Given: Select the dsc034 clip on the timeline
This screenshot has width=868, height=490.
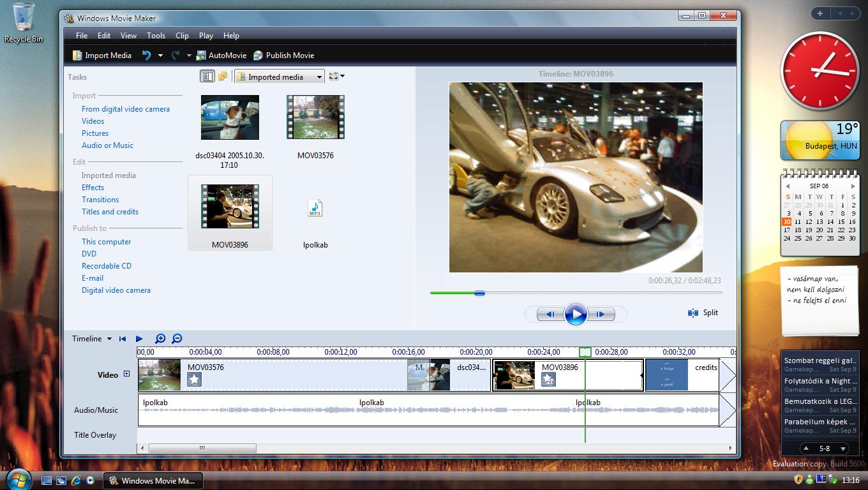Looking at the screenshot, I should pyautogui.click(x=460, y=375).
